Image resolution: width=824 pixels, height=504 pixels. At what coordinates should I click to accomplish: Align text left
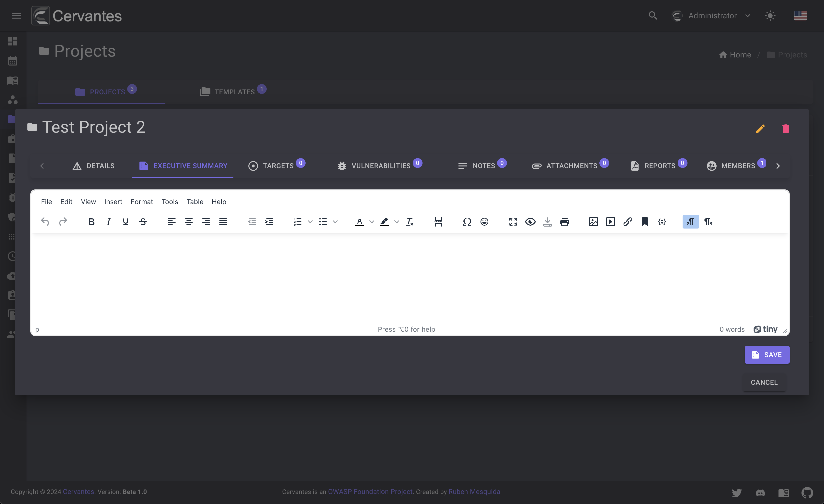172,222
